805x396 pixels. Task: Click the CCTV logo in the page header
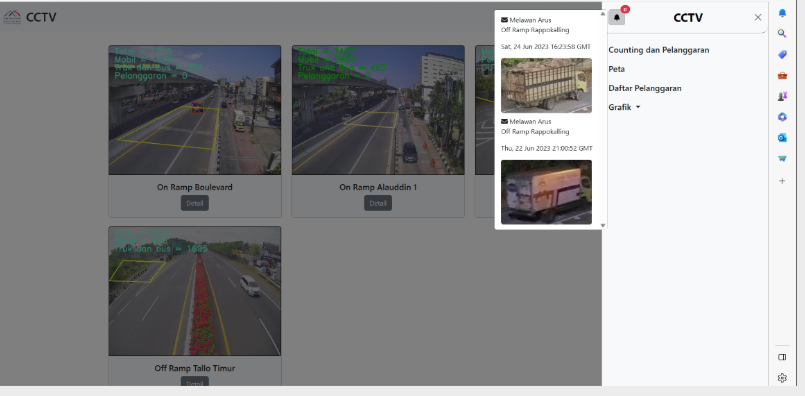(12, 17)
